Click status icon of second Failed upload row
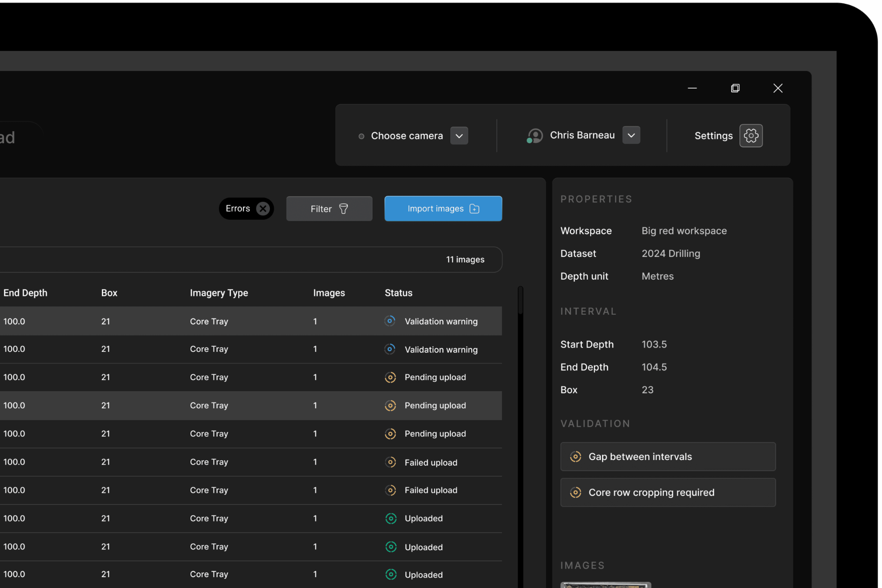The image size is (882, 588). [390, 490]
